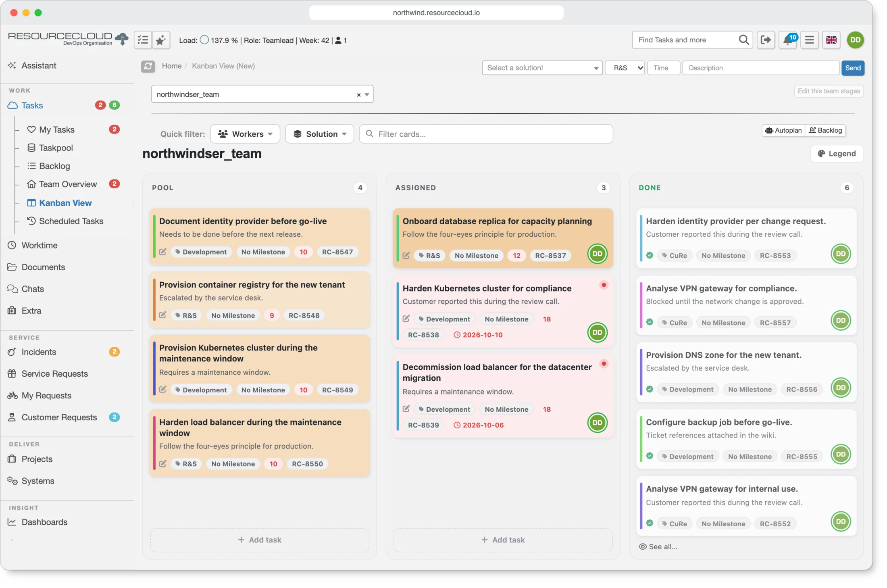The width and height of the screenshot is (887, 588).
Task: Click the refresh icon beside Home breadcrumb
Action: pos(148,66)
